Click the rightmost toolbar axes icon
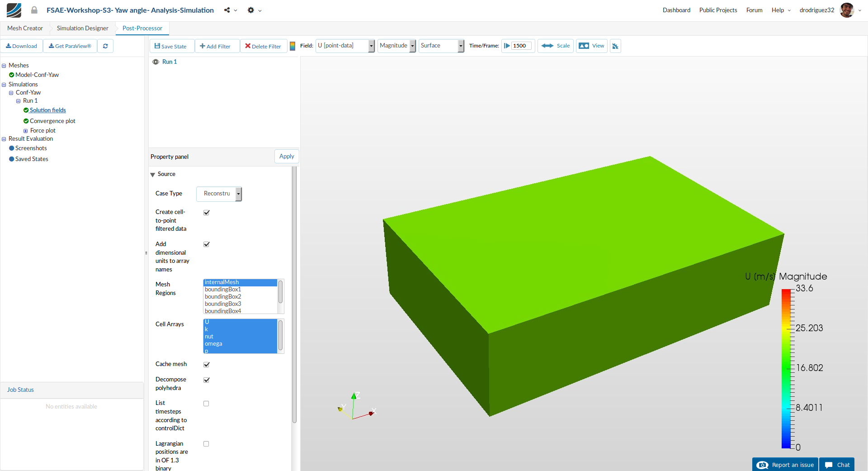Viewport: 868px width, 471px height. pos(615,46)
